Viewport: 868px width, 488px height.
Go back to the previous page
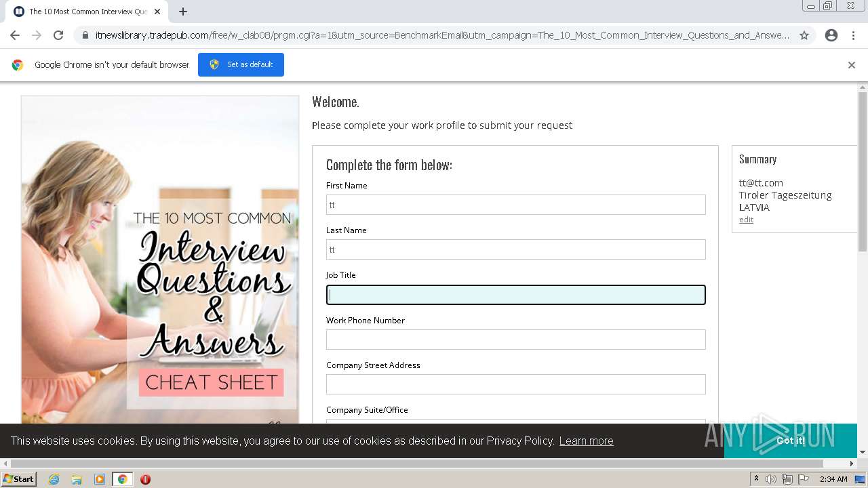point(15,35)
